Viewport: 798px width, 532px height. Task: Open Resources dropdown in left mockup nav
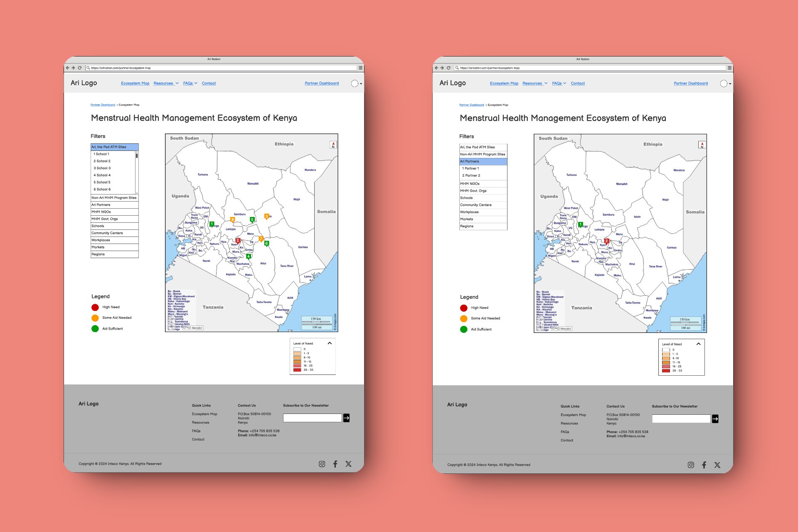click(166, 83)
